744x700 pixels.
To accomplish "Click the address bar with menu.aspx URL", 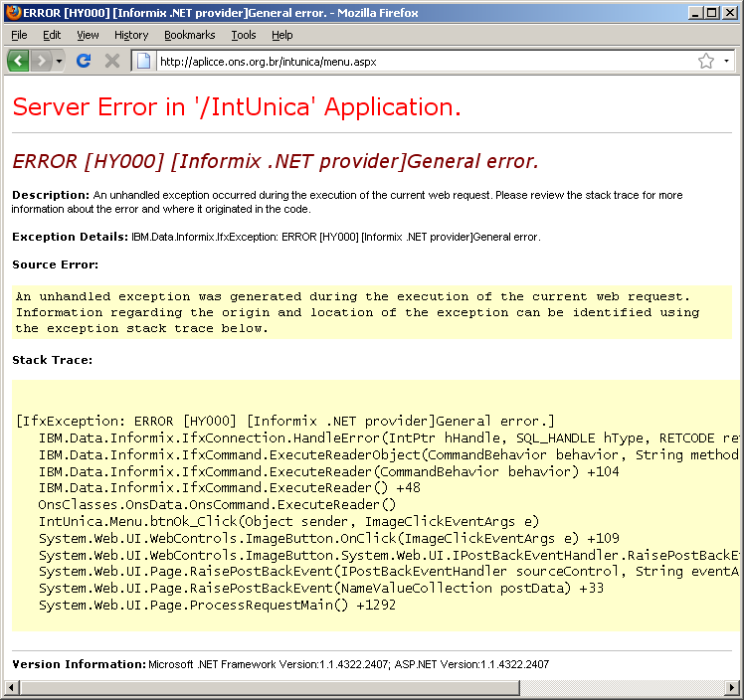I will tap(425, 62).
